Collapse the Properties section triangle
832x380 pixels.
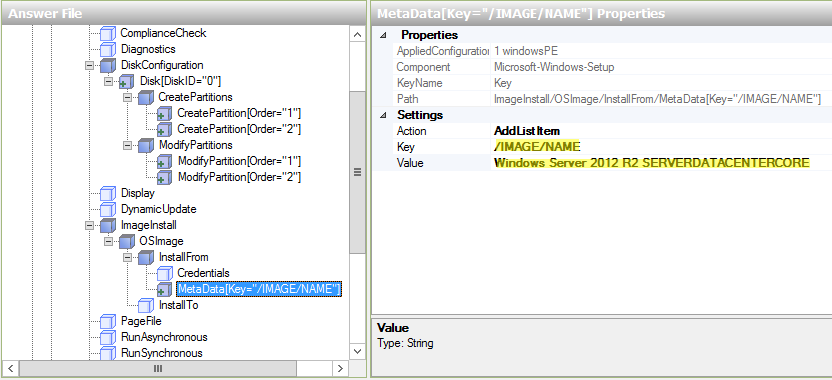pos(384,36)
